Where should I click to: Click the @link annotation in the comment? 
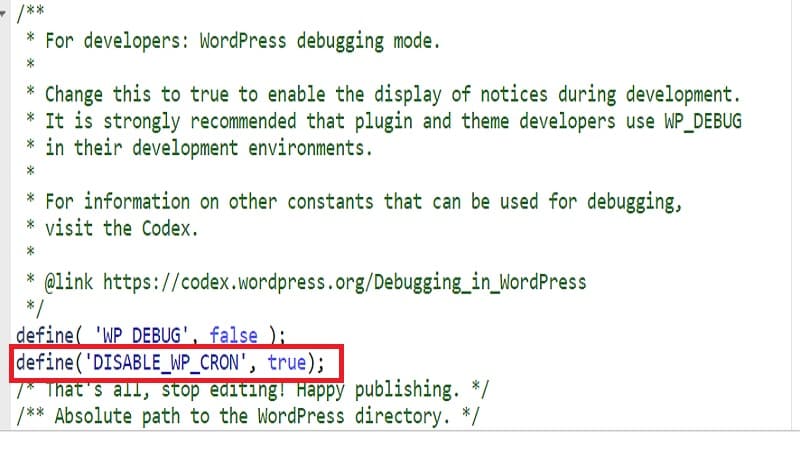coord(69,281)
